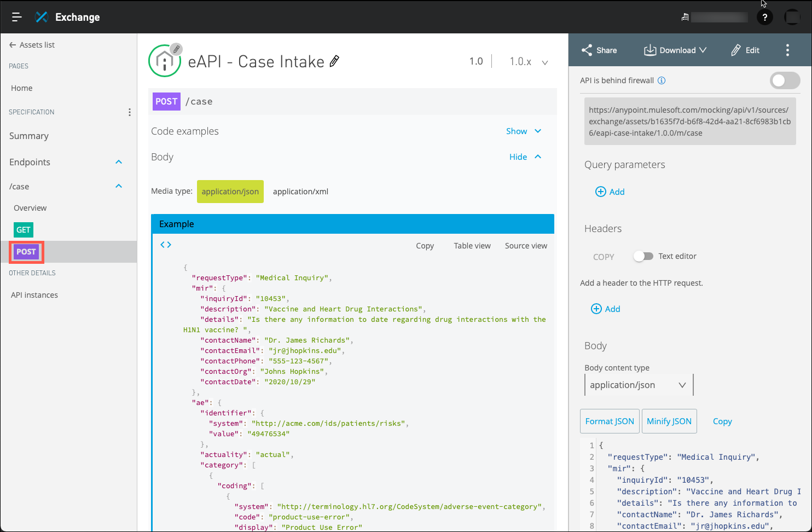Click the Exchange logo icon

(42, 17)
